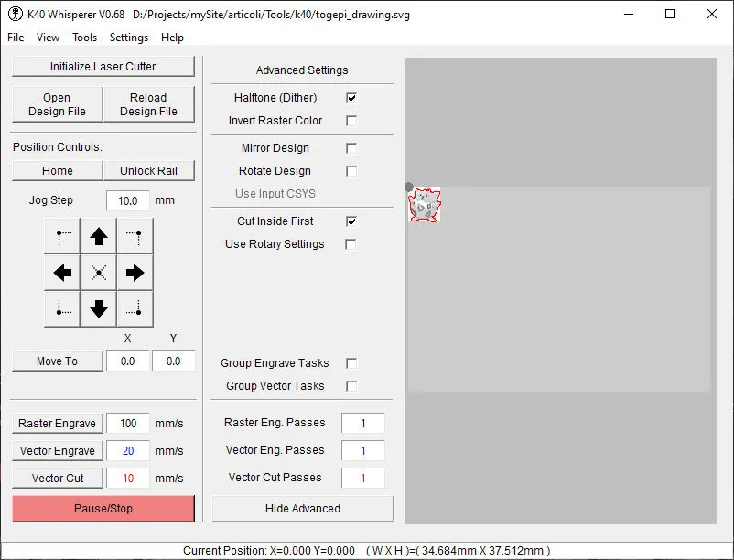Hit the Pause/Stop button
The height and width of the screenshot is (560, 734).
click(x=103, y=508)
